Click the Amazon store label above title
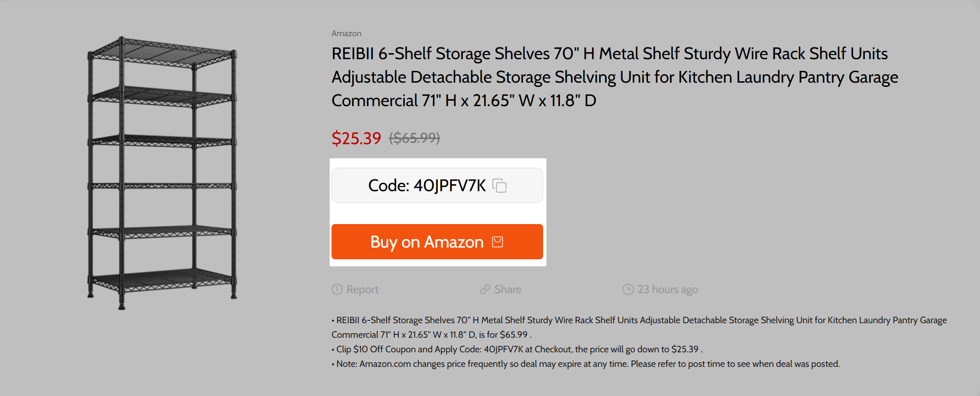 (347, 33)
